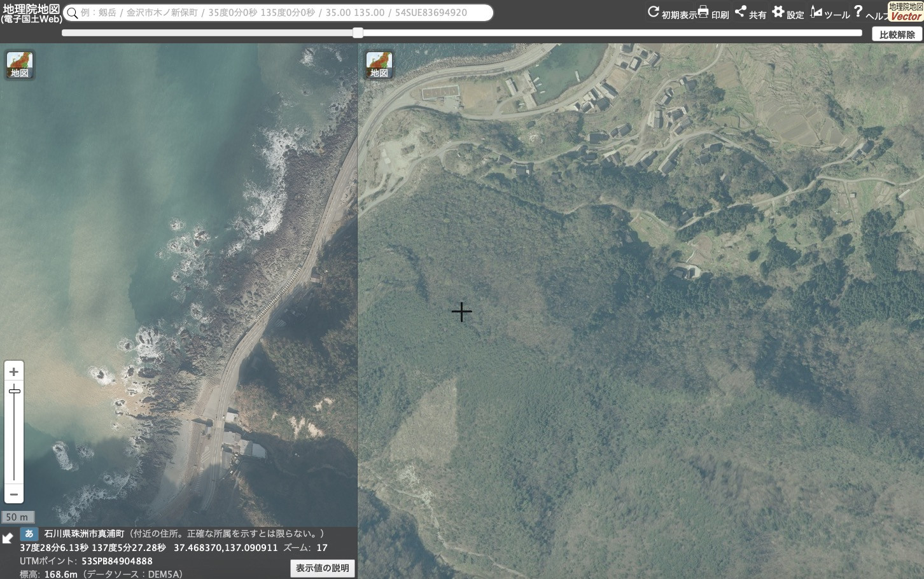The height and width of the screenshot is (579, 924).
Task: Open the right pane 地図 layer icon
Action: (379, 65)
